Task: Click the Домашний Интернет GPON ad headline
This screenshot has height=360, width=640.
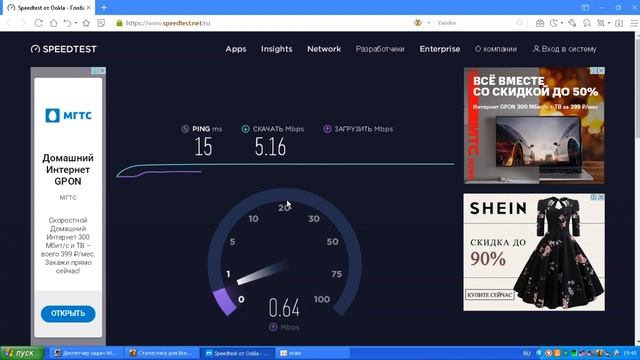Action: pos(68,169)
